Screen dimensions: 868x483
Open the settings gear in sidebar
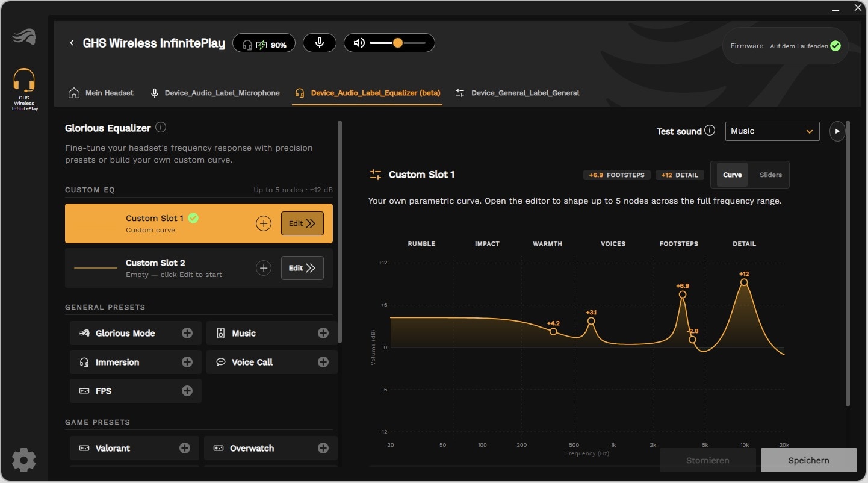(x=24, y=460)
